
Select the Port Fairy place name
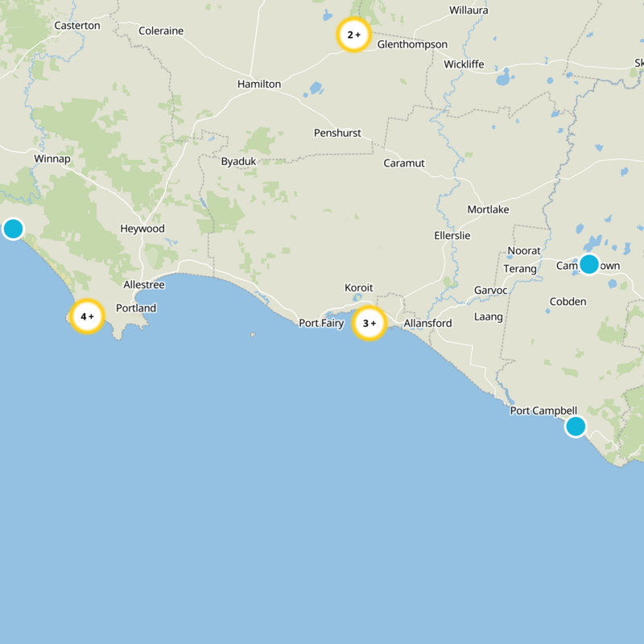(320, 324)
